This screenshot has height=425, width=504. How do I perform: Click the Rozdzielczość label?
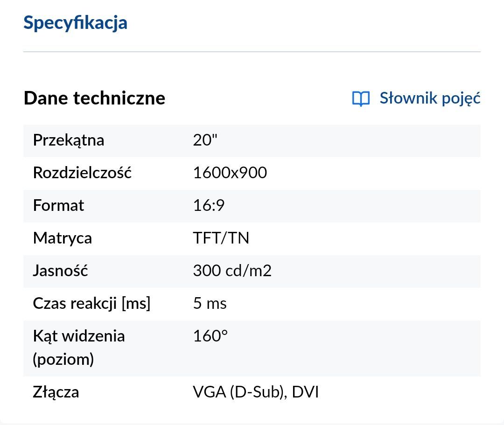82,173
